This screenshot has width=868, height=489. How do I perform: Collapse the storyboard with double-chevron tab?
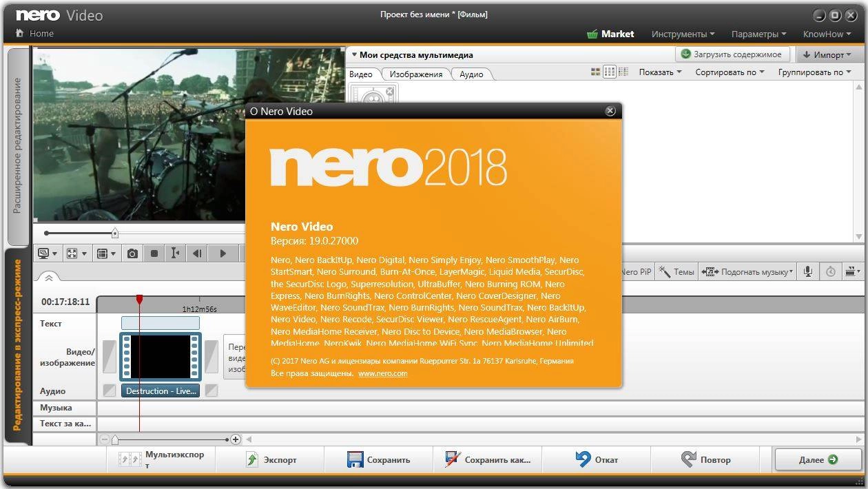[x=48, y=277]
